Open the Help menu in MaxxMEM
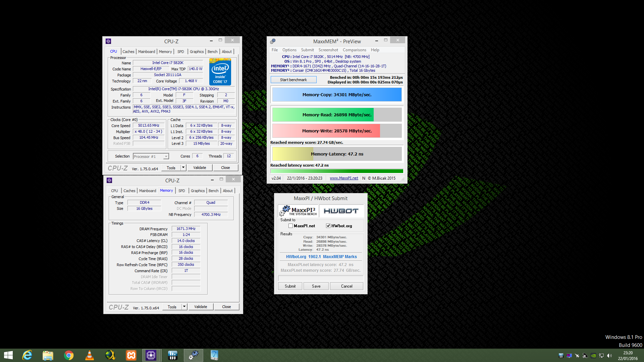This screenshot has height=362, width=644. tap(375, 50)
